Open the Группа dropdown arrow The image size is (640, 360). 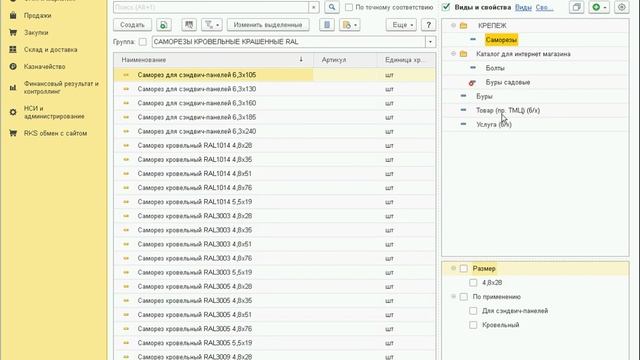point(430,42)
